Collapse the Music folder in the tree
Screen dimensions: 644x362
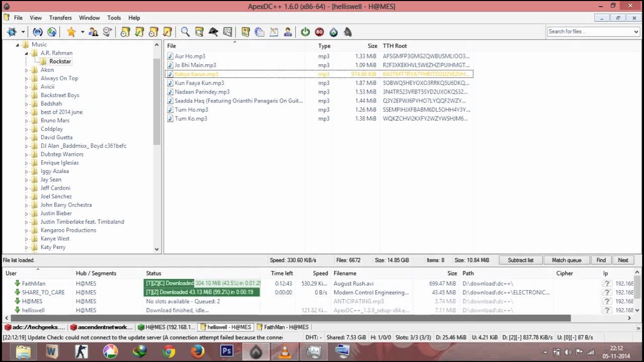click(x=18, y=45)
